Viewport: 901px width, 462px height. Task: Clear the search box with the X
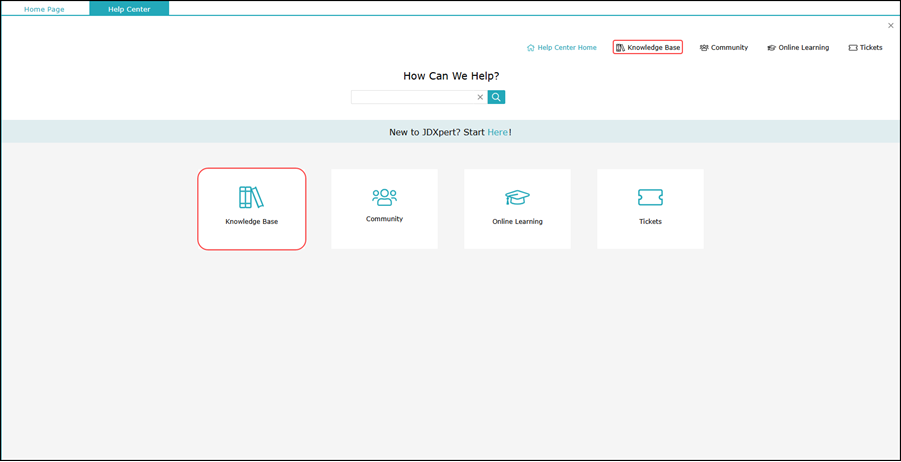(x=480, y=97)
